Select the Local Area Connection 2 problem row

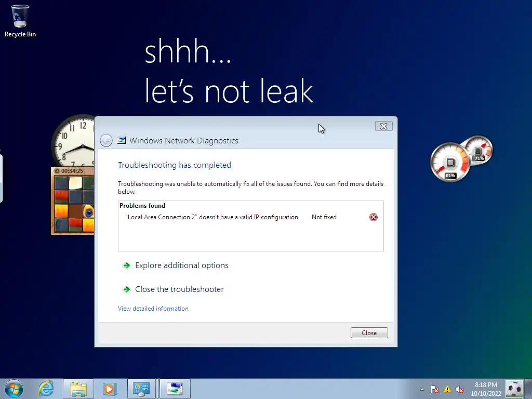251,217
